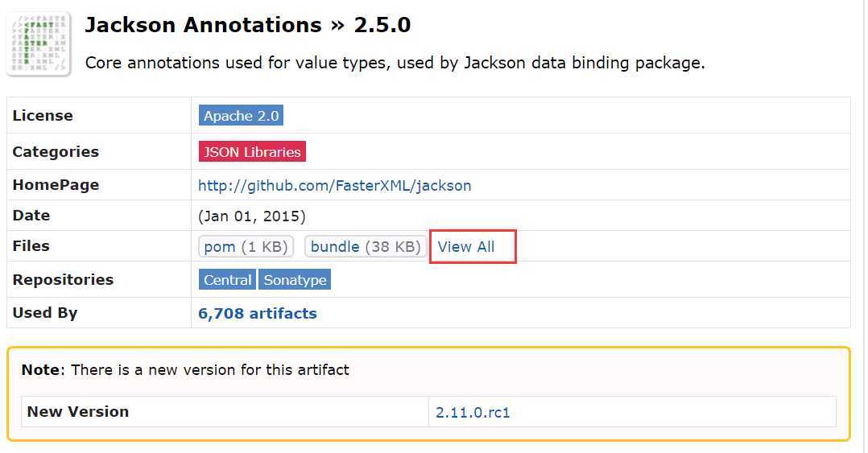Visit the github.com/FasterXML/jackson homepage link
Image resolution: width=868 pixels, height=453 pixels.
tap(334, 185)
